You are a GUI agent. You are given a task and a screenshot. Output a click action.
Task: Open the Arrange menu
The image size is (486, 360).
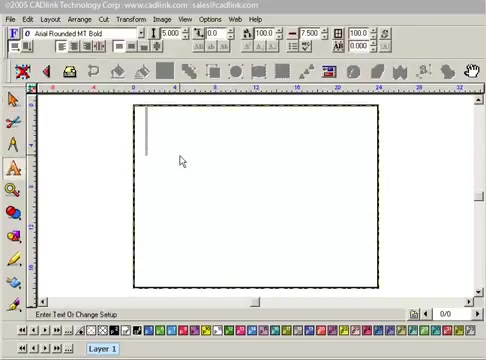click(79, 19)
